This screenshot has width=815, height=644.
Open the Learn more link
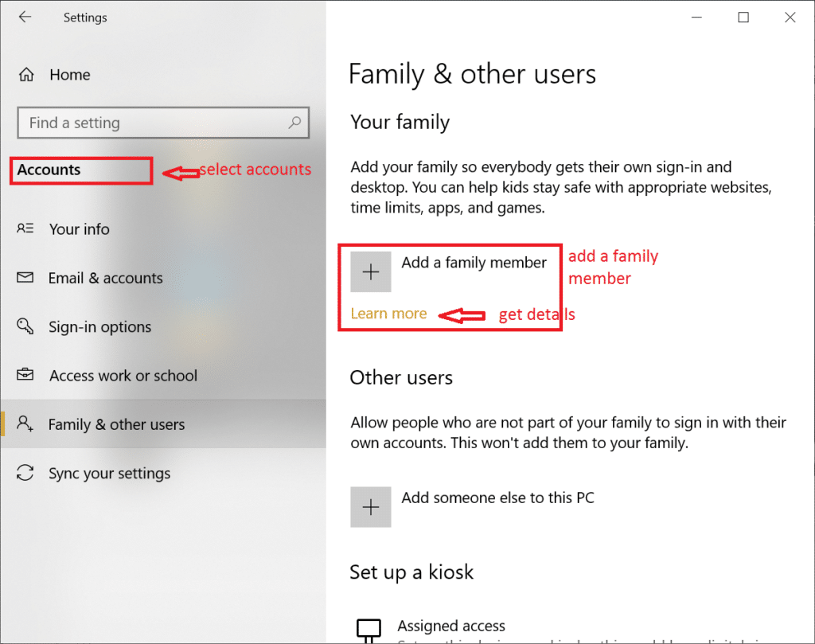(x=388, y=314)
